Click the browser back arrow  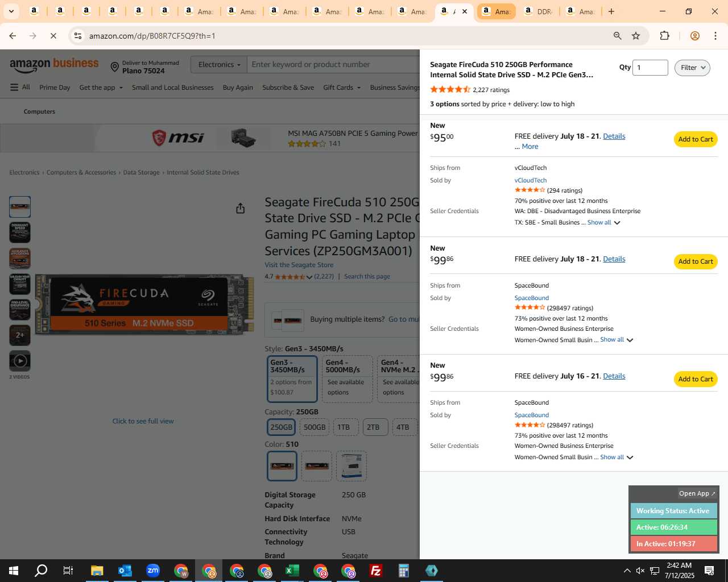[x=13, y=36]
